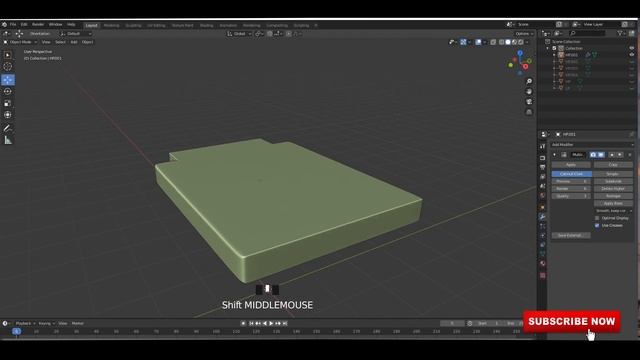
Task: Click the Blender logo menu icon
Action: (x=4, y=24)
